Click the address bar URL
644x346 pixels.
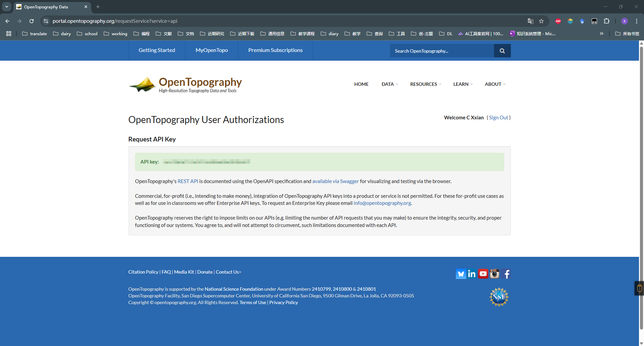[115, 21]
